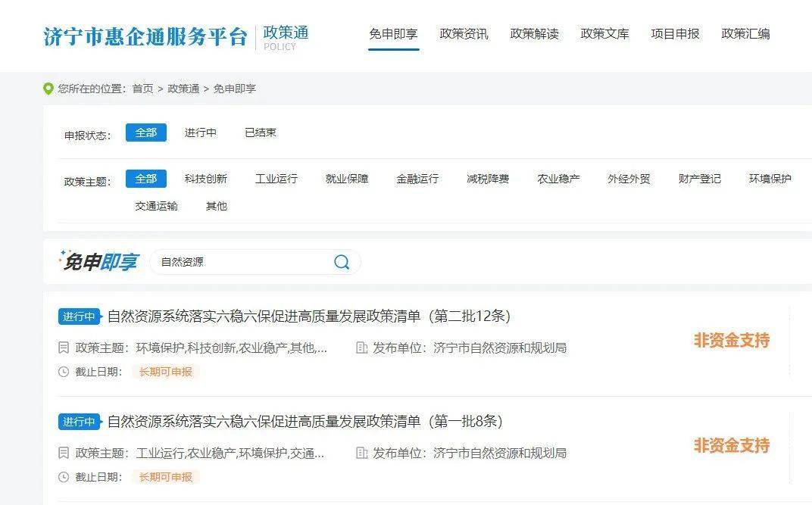Click the 济宁市惠企通服务平台 site logo

(x=145, y=37)
